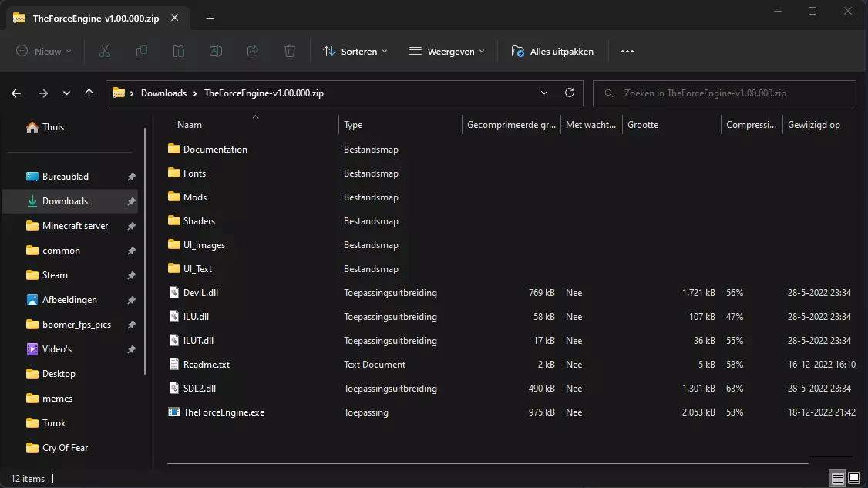This screenshot has width=868, height=488.
Task: Go up one folder with the up arrow
Action: point(89,93)
